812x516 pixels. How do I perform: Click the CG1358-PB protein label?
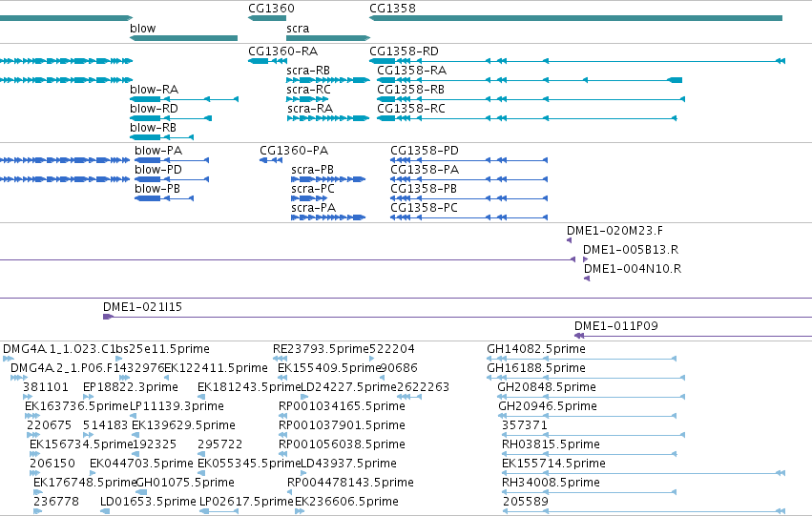[424, 189]
